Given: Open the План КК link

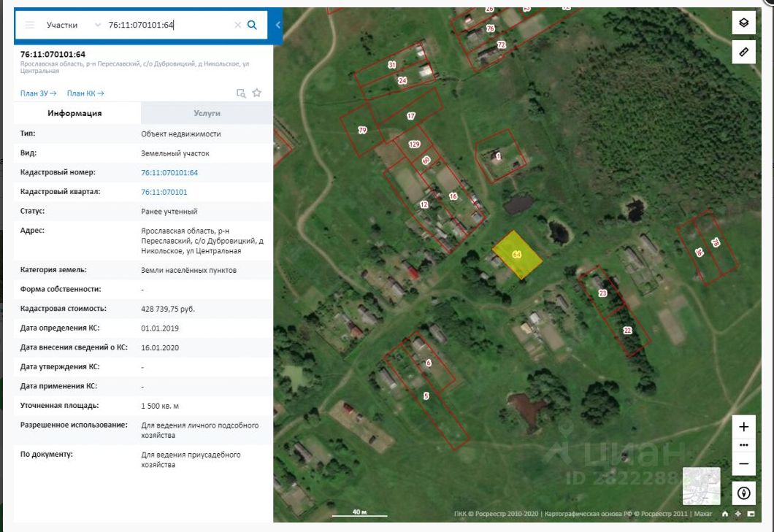Looking at the screenshot, I should [85, 93].
